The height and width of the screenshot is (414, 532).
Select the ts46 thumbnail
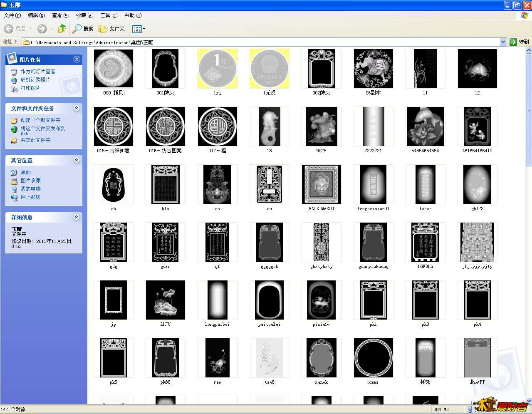click(270, 358)
